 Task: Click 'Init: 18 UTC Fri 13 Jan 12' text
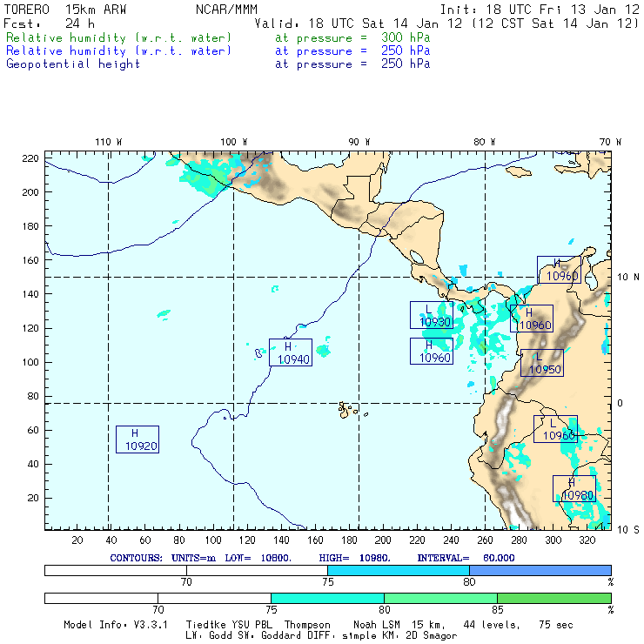540,10
